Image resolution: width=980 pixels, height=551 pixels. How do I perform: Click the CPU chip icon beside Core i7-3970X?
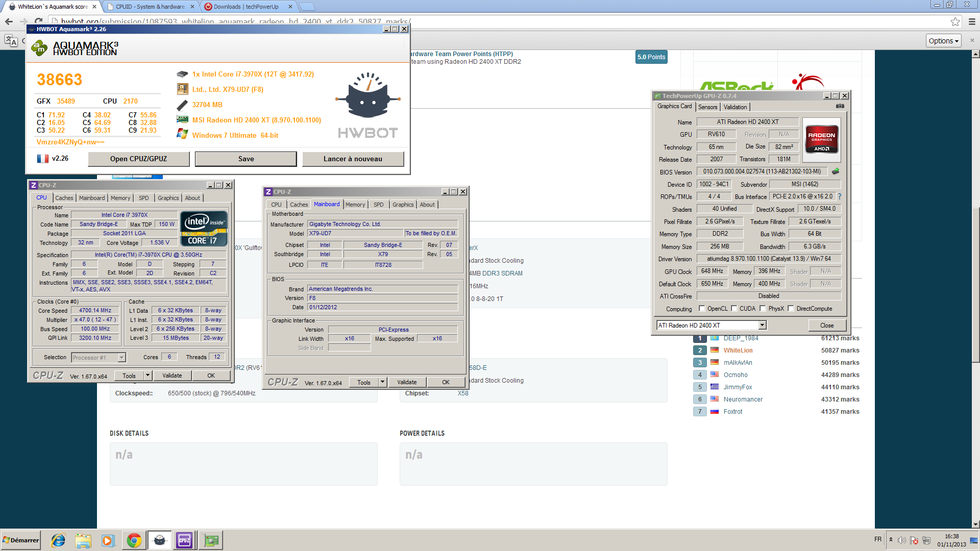click(182, 74)
